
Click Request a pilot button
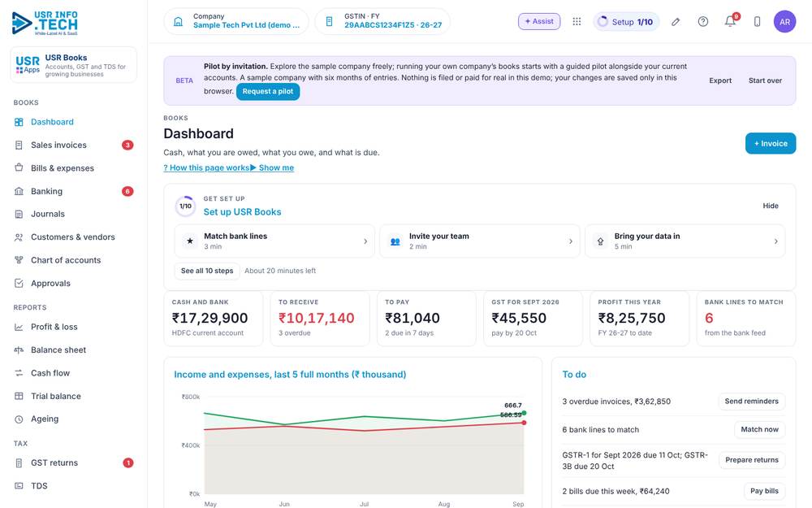coord(268,92)
